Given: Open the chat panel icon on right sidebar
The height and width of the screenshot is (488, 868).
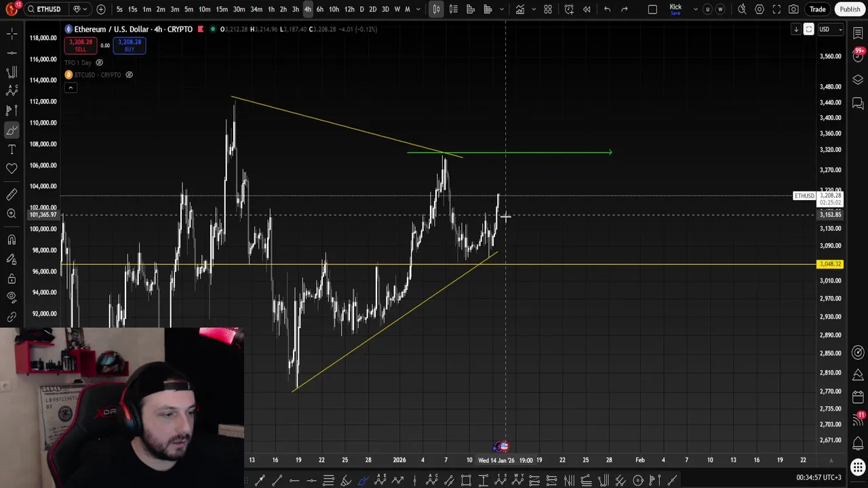Looking at the screenshot, I should (x=858, y=104).
